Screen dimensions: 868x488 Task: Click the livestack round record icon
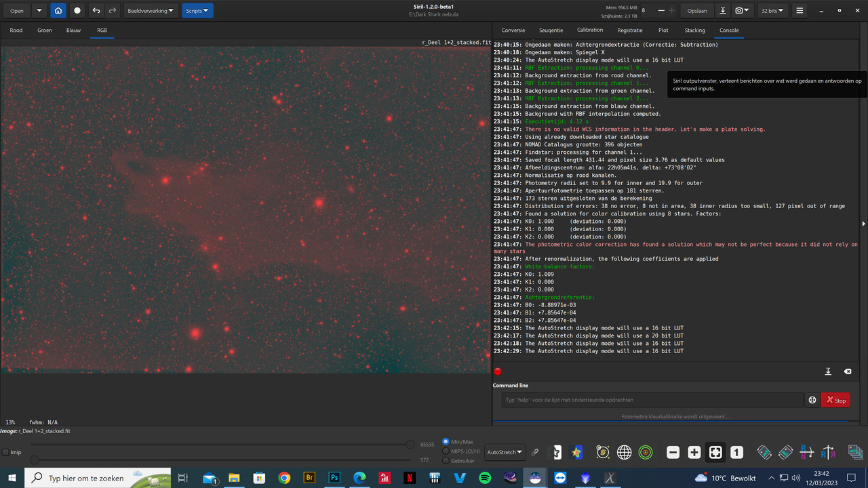coord(77,11)
